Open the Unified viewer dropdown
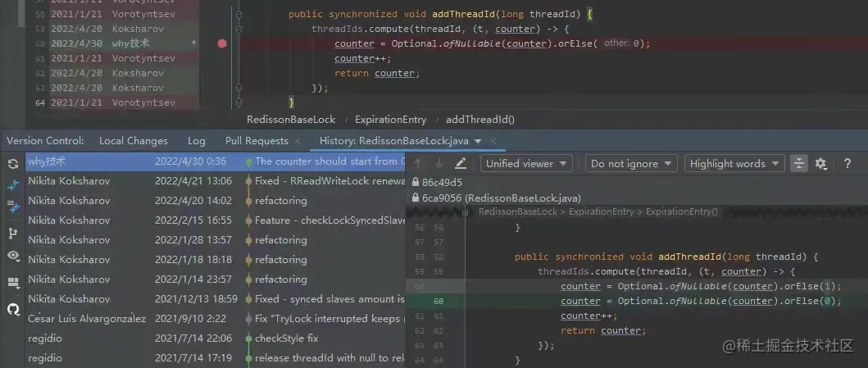This screenshot has height=368, width=868. [526, 163]
